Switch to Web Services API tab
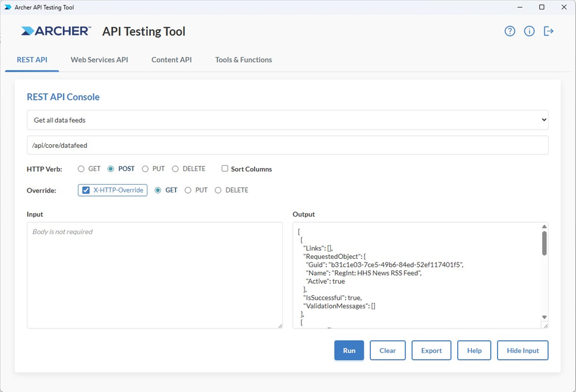576x392 pixels. [99, 60]
